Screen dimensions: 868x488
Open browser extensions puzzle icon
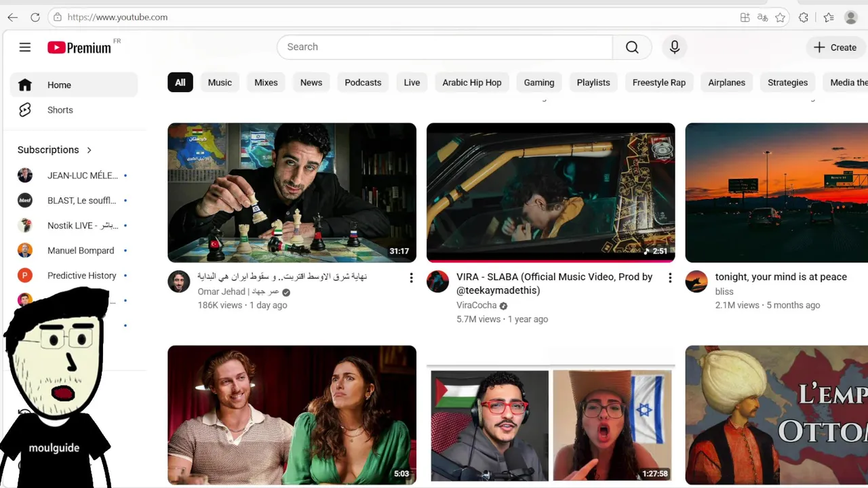pyautogui.click(x=804, y=18)
